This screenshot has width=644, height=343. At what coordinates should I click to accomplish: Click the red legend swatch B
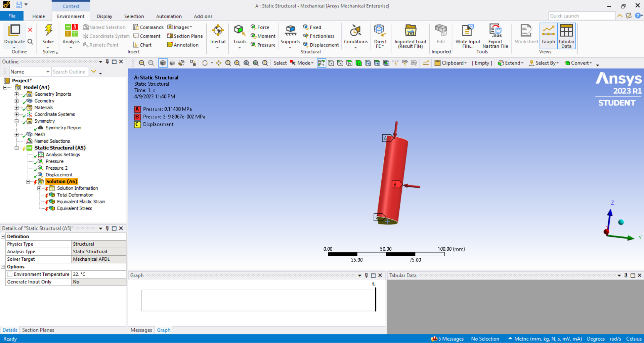coord(137,117)
